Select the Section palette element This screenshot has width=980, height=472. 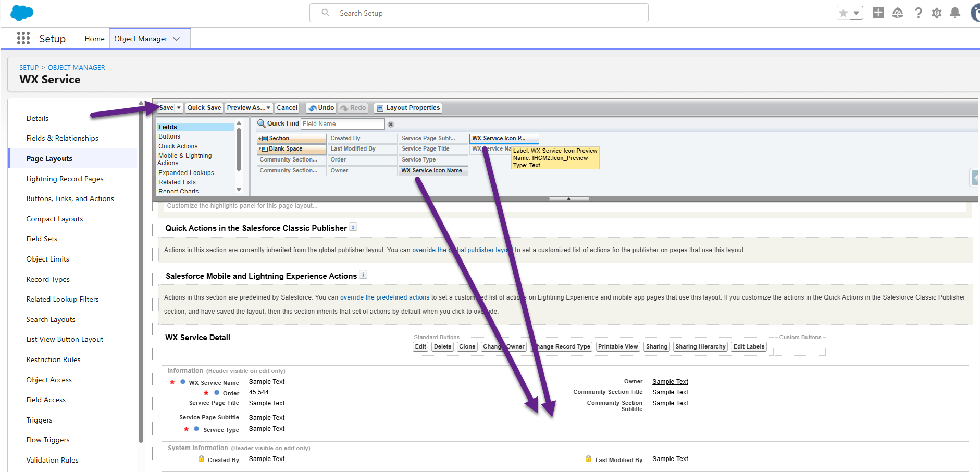[x=292, y=139]
